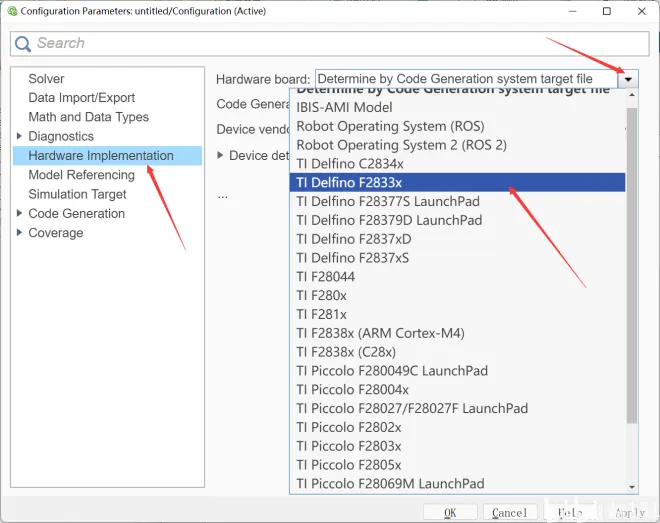This screenshot has height=523, width=660.
Task: Click dropdown list scroll-up arrow
Action: pos(631,95)
